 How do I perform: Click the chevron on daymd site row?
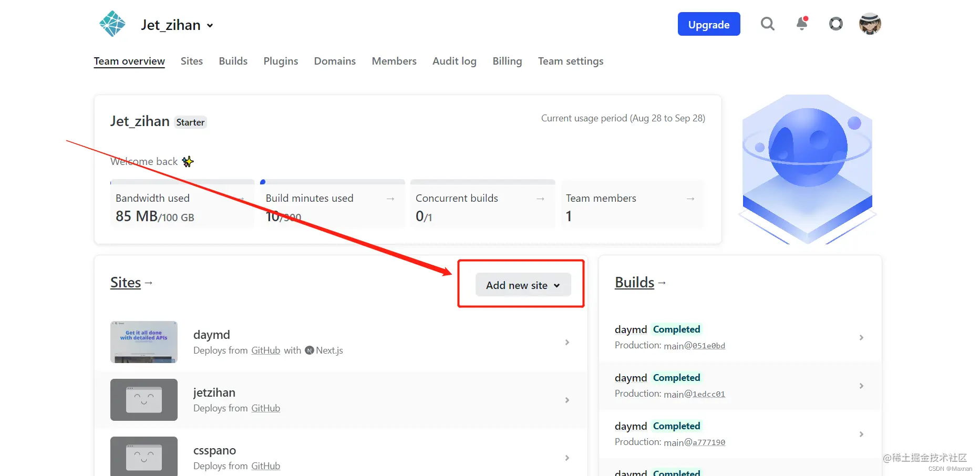click(x=567, y=342)
